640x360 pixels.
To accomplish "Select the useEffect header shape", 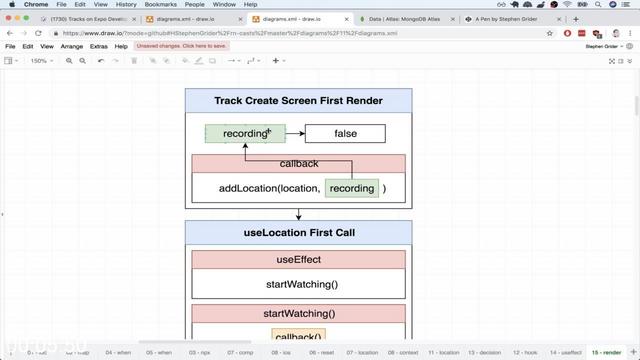I will (298, 260).
